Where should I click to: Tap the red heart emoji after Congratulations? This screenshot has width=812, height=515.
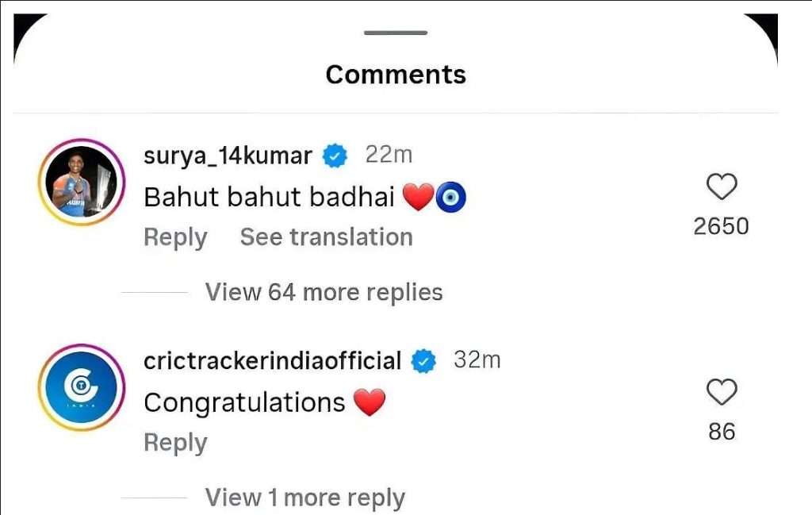pyautogui.click(x=370, y=402)
